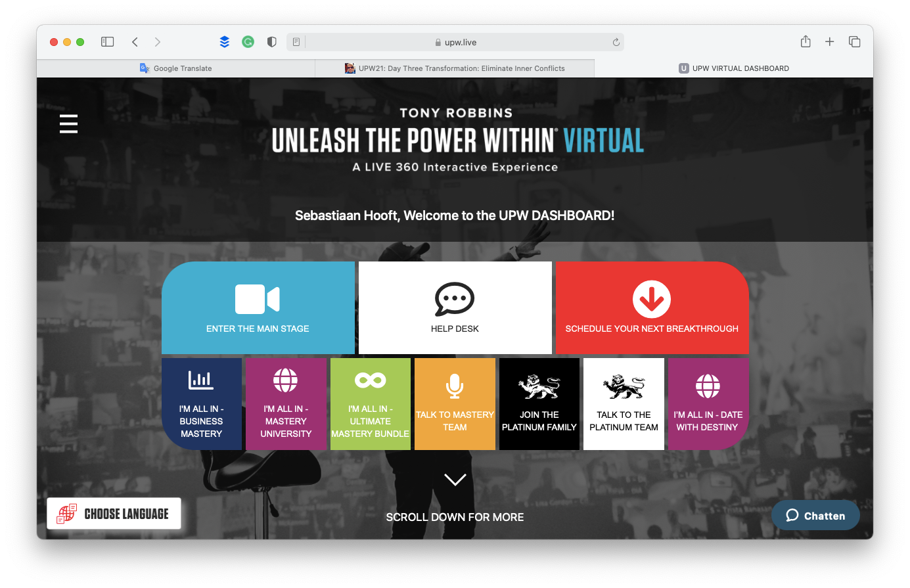This screenshot has width=910, height=588.
Task: Toggle the Safari sidebar
Action: pos(108,42)
